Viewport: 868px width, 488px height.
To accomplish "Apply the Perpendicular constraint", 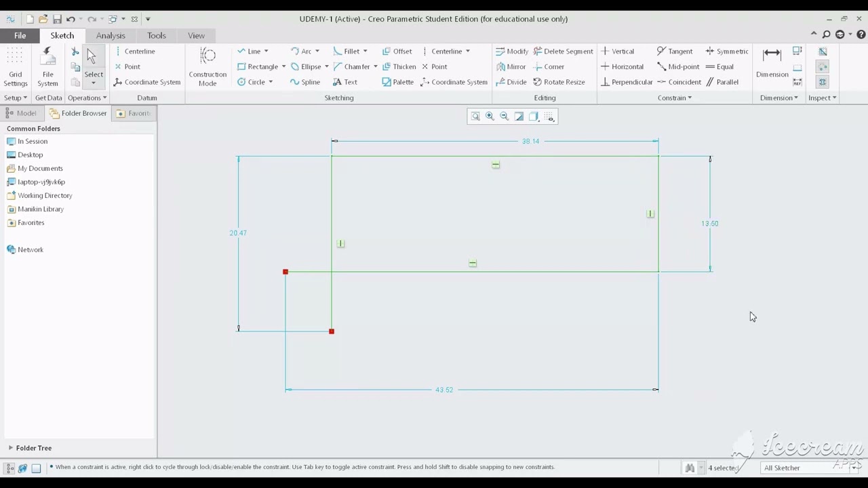I will (627, 82).
